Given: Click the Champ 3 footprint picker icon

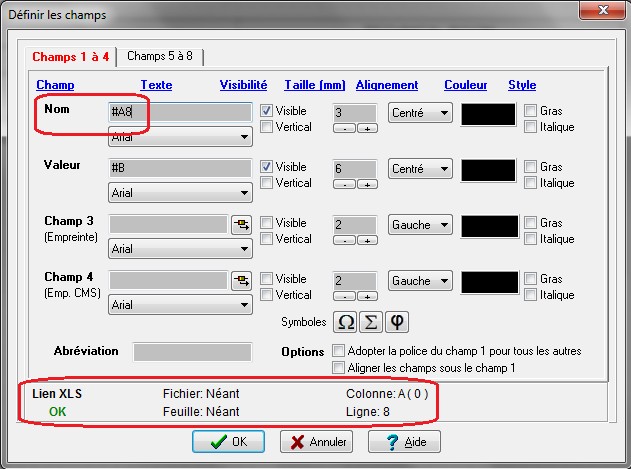Looking at the screenshot, I should (241, 225).
